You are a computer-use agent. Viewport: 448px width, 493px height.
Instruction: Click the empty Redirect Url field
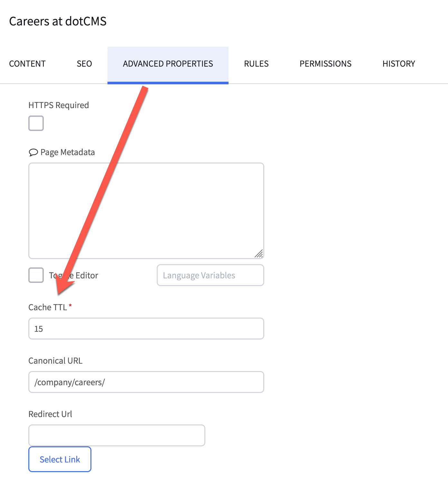pos(117,435)
